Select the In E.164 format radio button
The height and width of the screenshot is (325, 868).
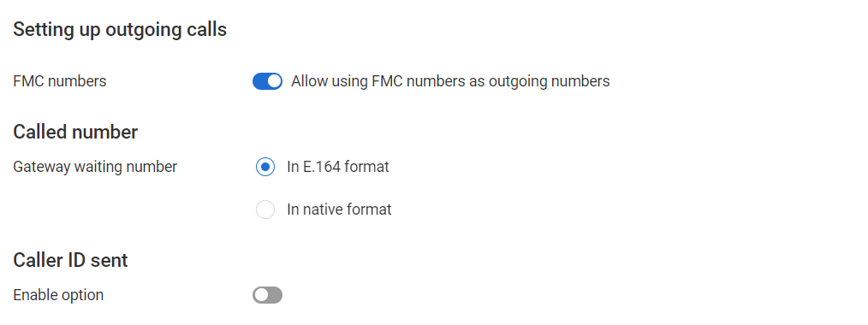265,167
